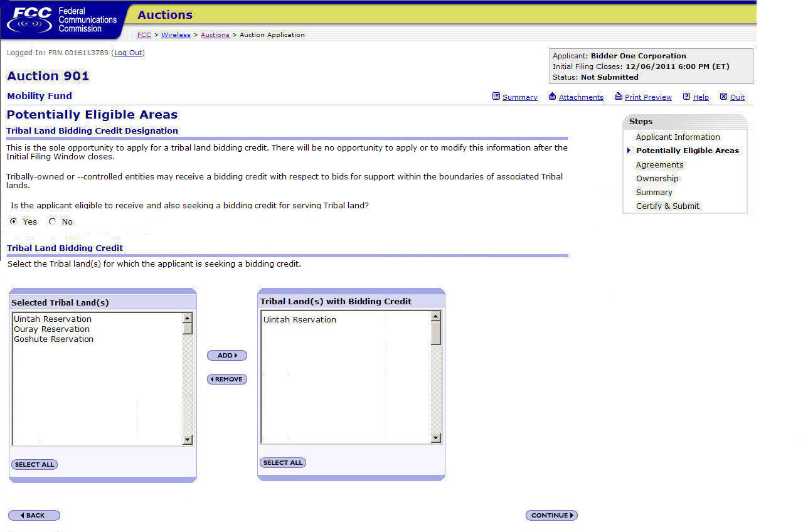803x532 pixels.
Task: Click the BACK button
Action: pyautogui.click(x=34, y=516)
